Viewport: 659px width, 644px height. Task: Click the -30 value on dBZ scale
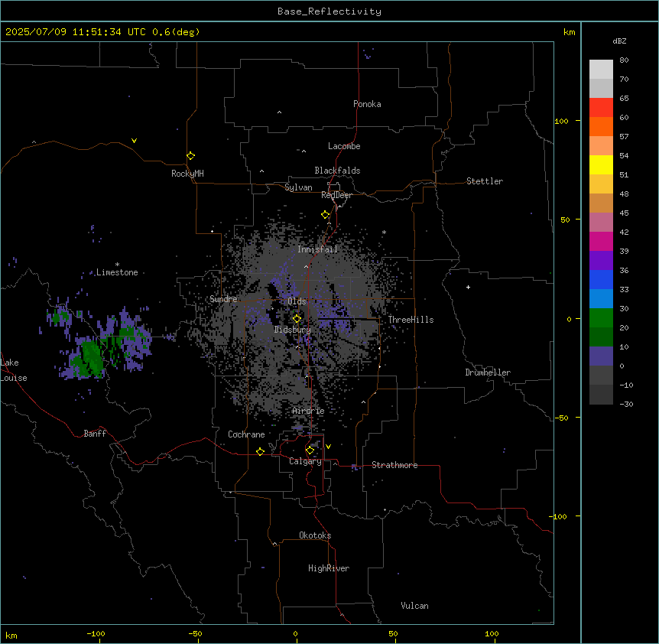(x=626, y=404)
